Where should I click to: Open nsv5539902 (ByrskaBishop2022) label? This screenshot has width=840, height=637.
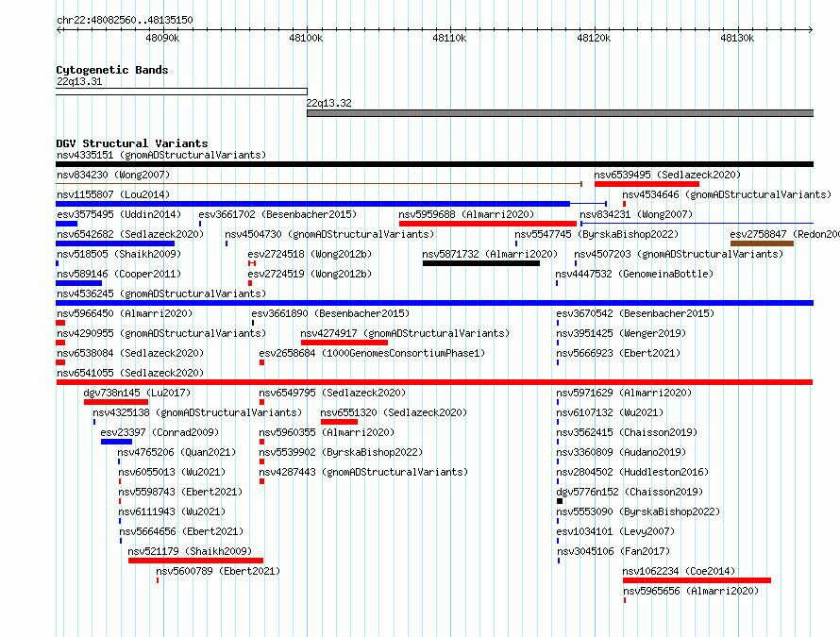coord(340,452)
